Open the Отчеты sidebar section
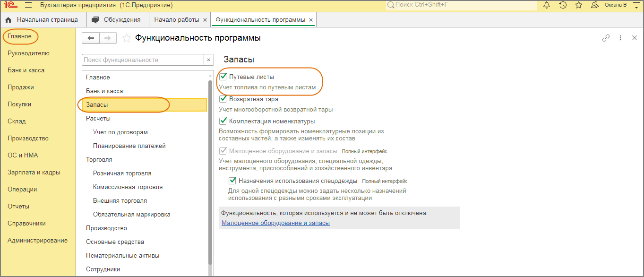The width and height of the screenshot is (644, 277). tap(18, 207)
